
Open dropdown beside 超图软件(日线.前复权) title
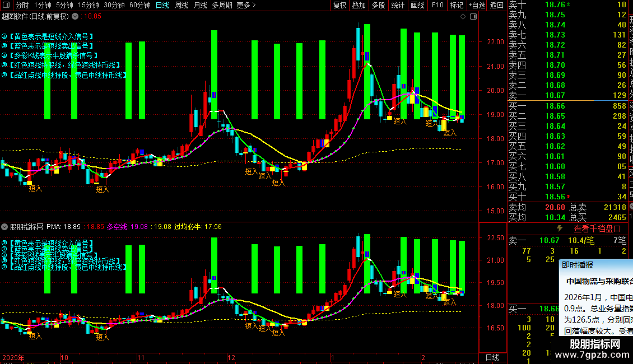pos(75,16)
